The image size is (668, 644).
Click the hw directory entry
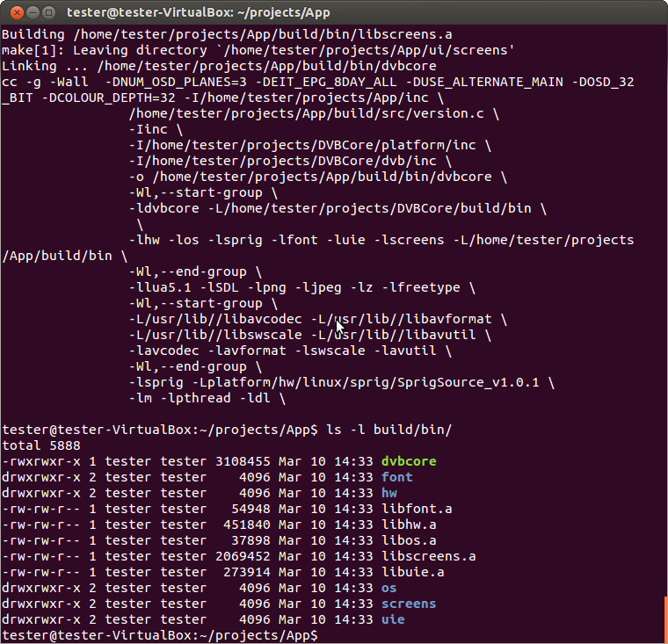click(389, 493)
